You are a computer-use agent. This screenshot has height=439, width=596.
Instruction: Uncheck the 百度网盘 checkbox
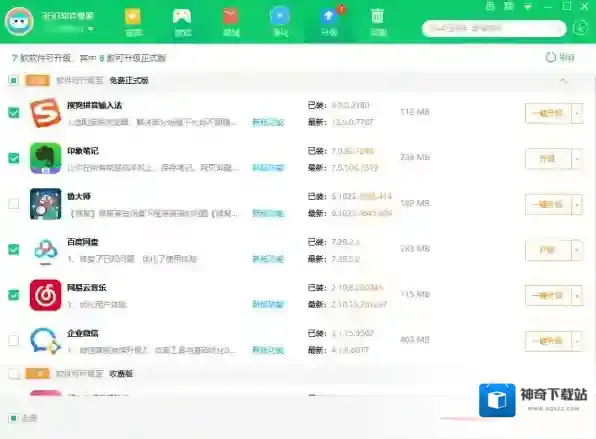[x=14, y=249]
